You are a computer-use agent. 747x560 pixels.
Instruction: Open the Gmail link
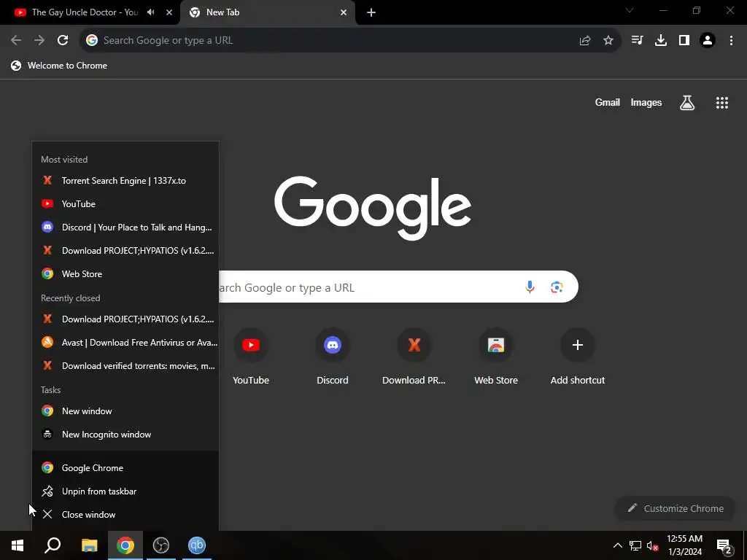[608, 102]
